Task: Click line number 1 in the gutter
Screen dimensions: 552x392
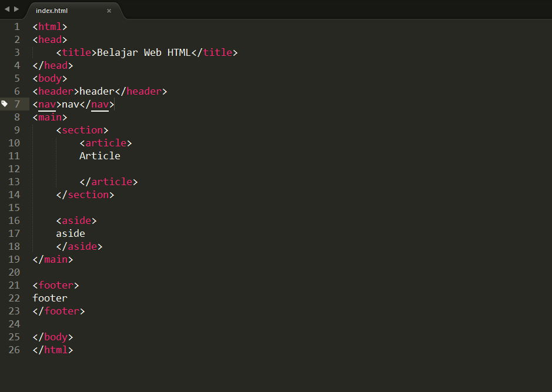Action: [16, 26]
